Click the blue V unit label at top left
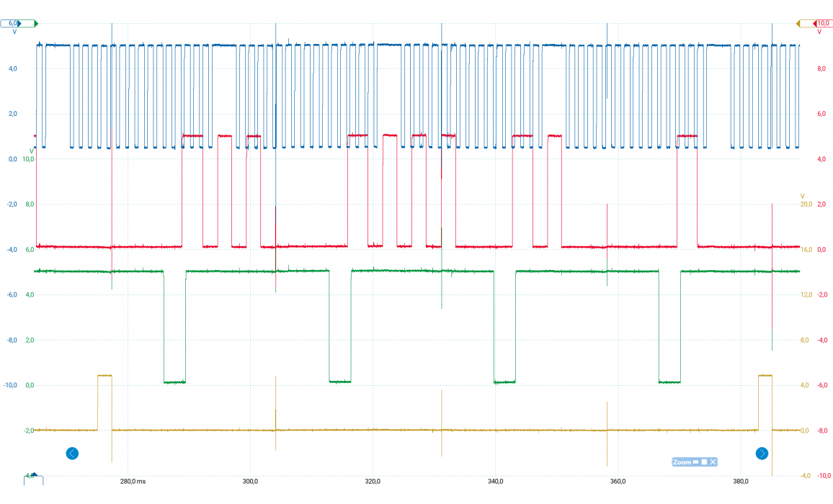This screenshot has height=504, width=833. point(14,32)
